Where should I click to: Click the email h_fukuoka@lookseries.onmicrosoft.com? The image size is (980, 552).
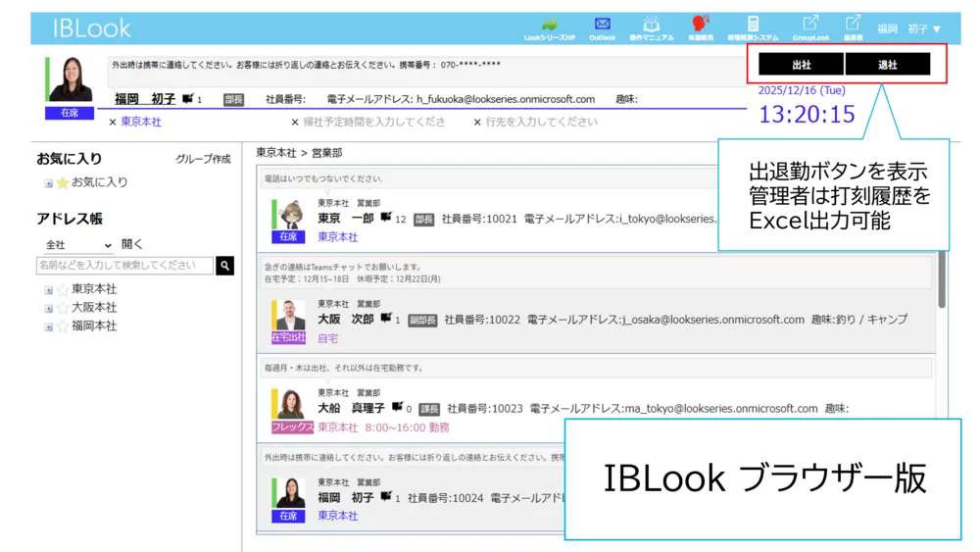pyautogui.click(x=506, y=99)
